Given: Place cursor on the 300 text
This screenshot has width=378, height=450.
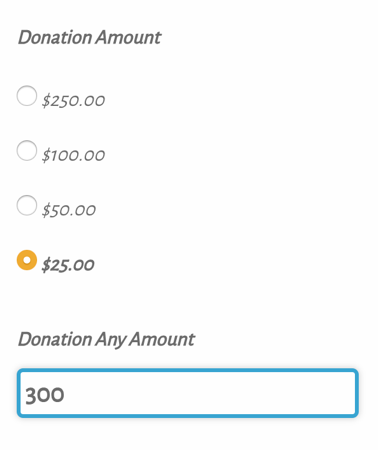Looking at the screenshot, I should pyautogui.click(x=45, y=395).
